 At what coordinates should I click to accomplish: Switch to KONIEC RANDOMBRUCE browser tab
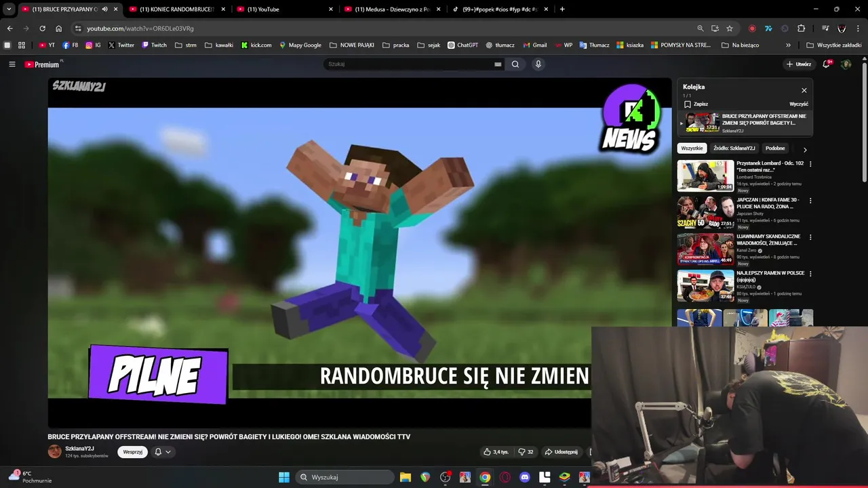pos(176,9)
